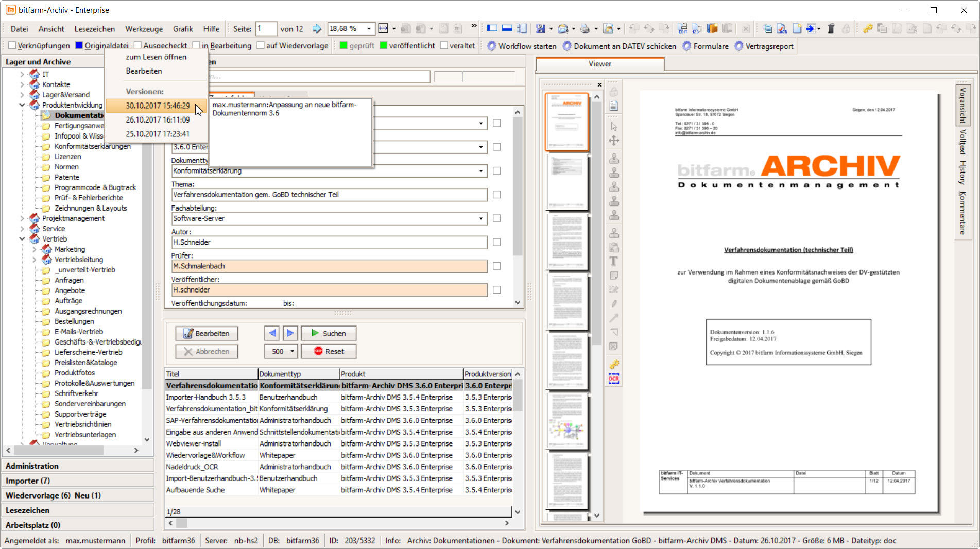Choose 'zum Lesen öffnen' in the context menu
Image resolution: width=980 pixels, height=549 pixels.
pyautogui.click(x=156, y=57)
